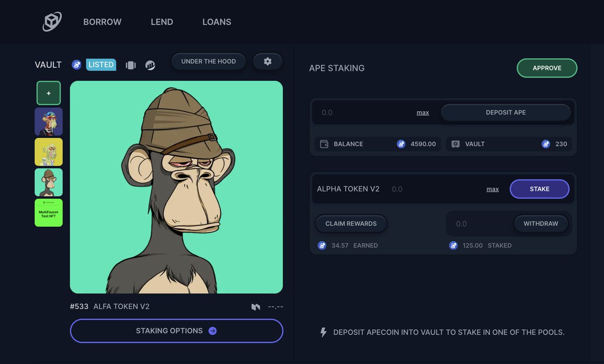This screenshot has width=604, height=364.
Task: Click the vault value 230
Action: click(561, 144)
